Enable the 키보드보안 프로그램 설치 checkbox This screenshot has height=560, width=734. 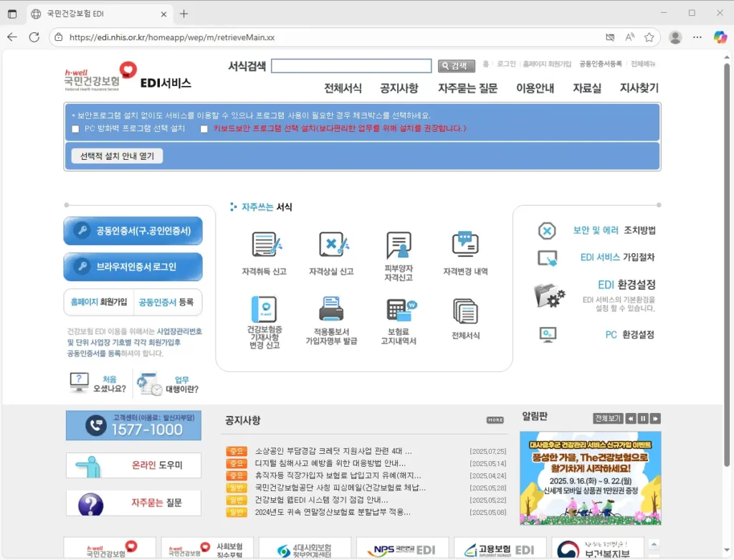point(203,129)
